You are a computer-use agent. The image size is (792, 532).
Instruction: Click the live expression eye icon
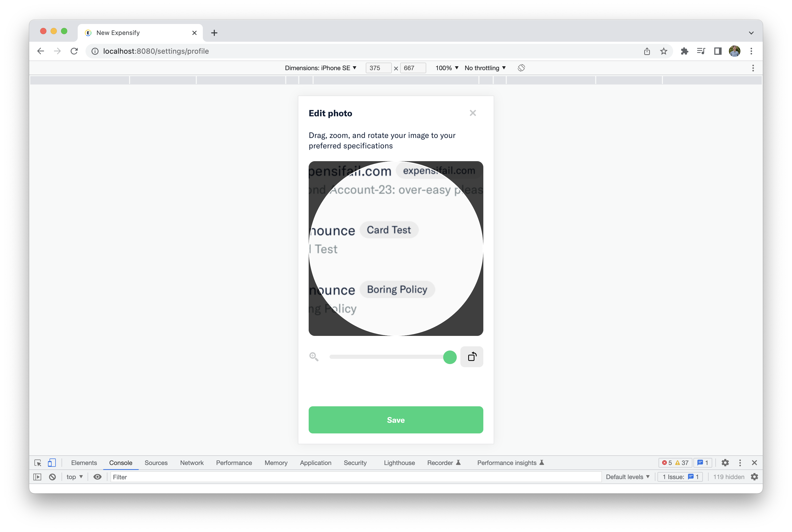(97, 477)
